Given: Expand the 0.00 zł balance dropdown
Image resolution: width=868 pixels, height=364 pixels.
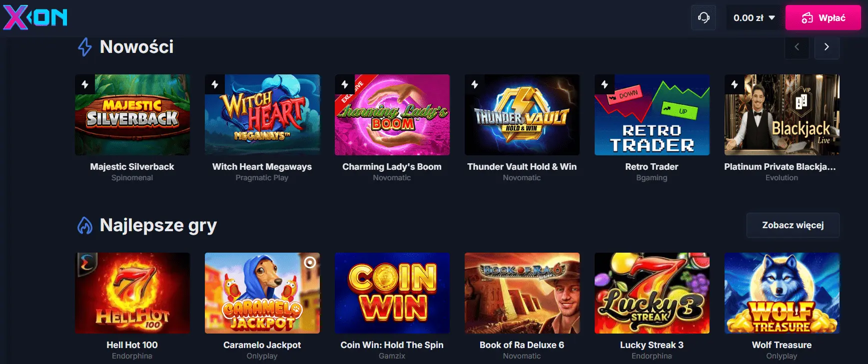Looking at the screenshot, I should coord(754,18).
